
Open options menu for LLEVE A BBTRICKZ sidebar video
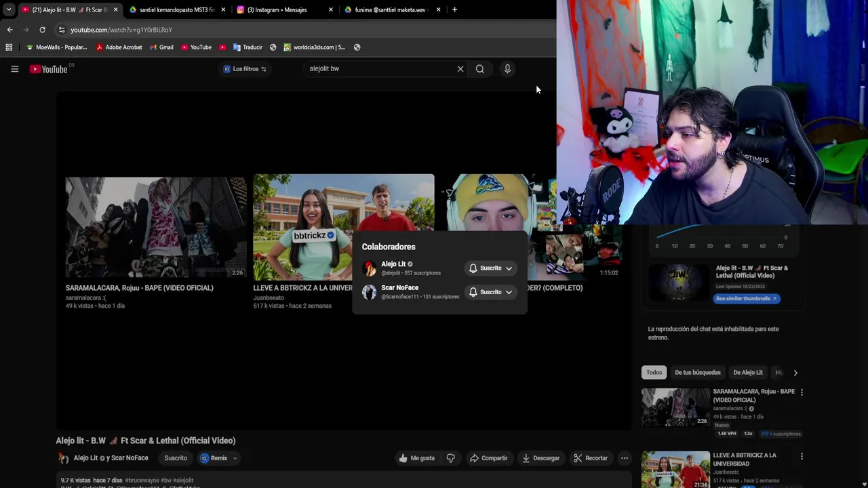pyautogui.click(x=802, y=456)
